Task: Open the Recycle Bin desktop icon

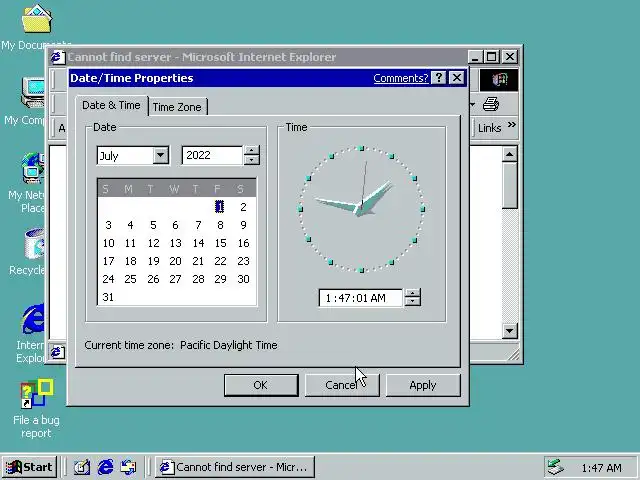Action: coord(34,244)
